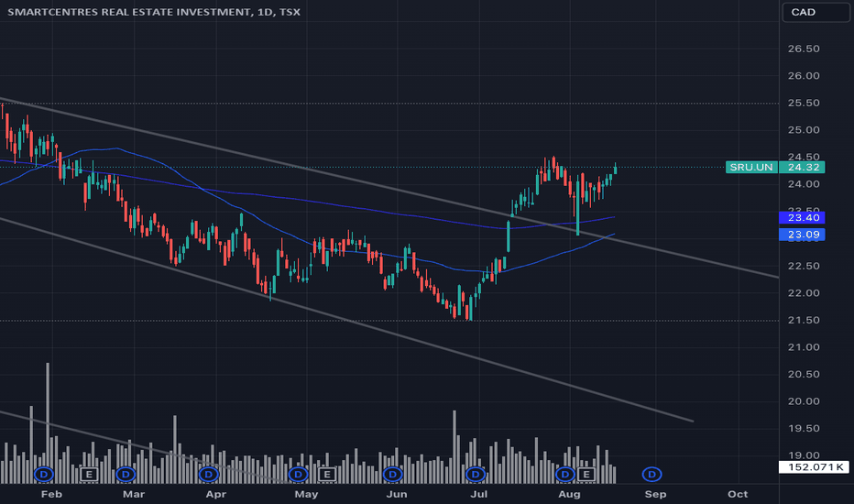
Task: Click the 25.50 price axis label
Action: pyautogui.click(x=804, y=103)
